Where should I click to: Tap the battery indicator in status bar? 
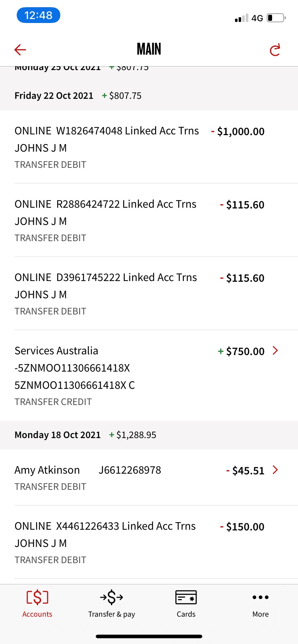click(x=276, y=18)
